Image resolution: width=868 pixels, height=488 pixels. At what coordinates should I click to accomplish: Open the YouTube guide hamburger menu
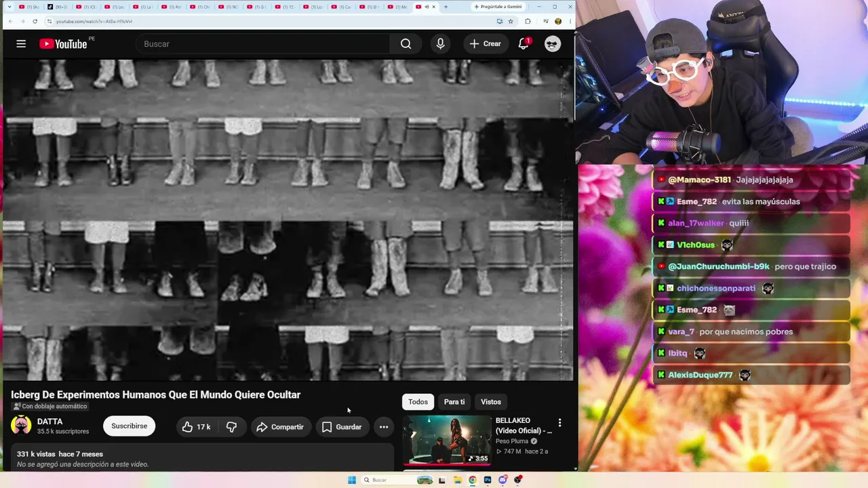[21, 44]
